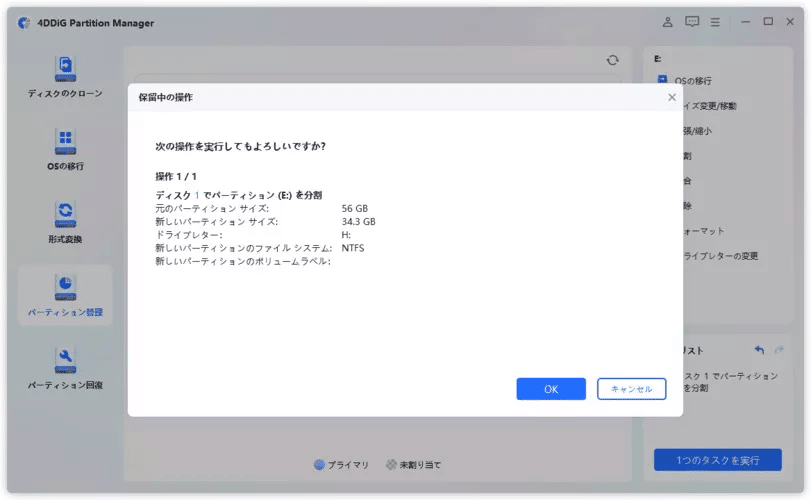This screenshot has height=500, width=811.
Task: Open the feedback message icon
Action: (692, 22)
